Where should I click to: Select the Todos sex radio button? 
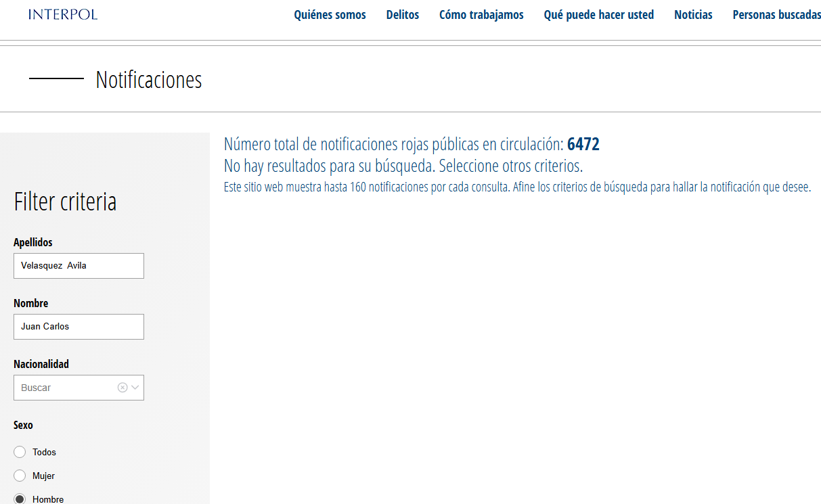[20, 452]
